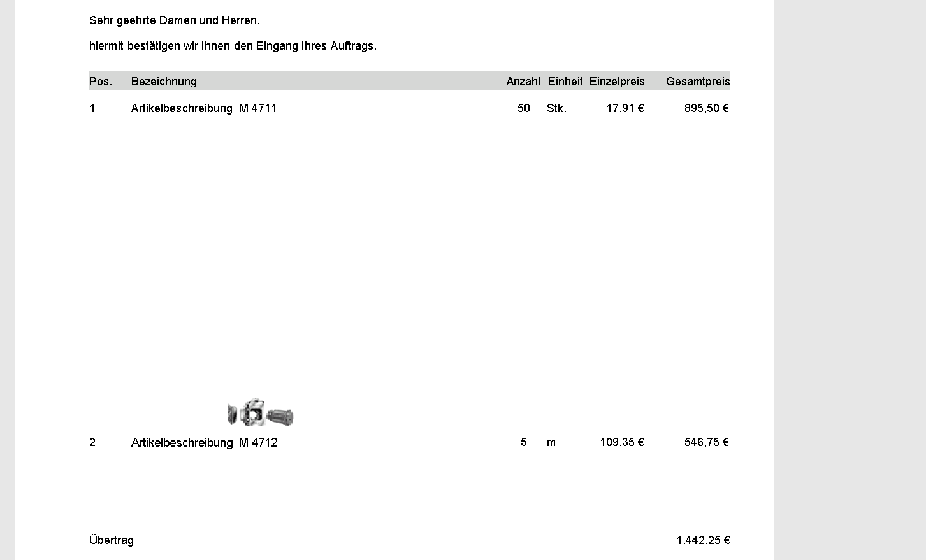Click the 'Anzahl' column header
The height and width of the screenshot is (560, 926).
click(x=523, y=82)
